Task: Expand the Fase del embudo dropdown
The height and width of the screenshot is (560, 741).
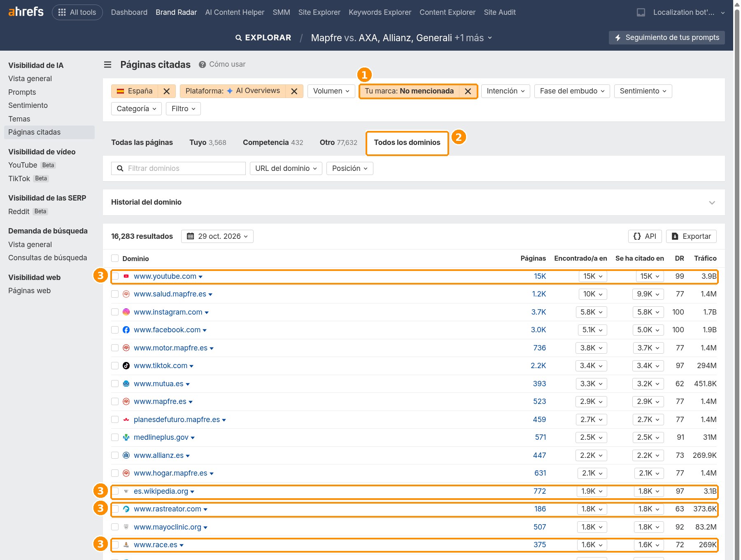Action: point(572,91)
